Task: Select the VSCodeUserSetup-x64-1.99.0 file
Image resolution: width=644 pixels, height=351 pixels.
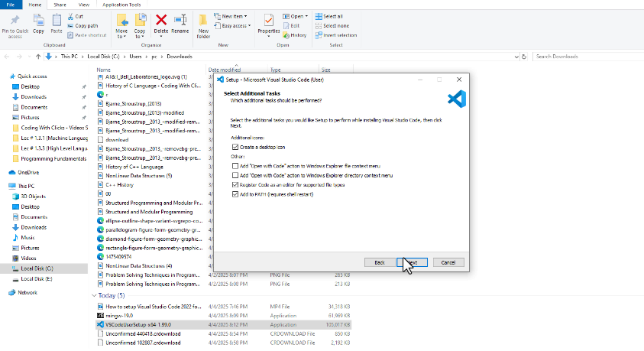Action: [224, 325]
